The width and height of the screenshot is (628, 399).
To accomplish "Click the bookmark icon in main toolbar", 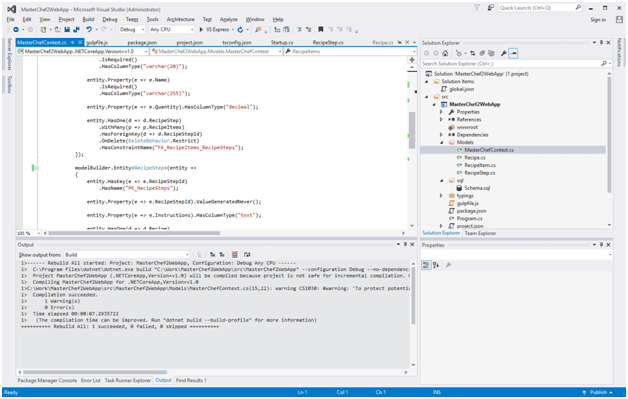I will (321, 30).
